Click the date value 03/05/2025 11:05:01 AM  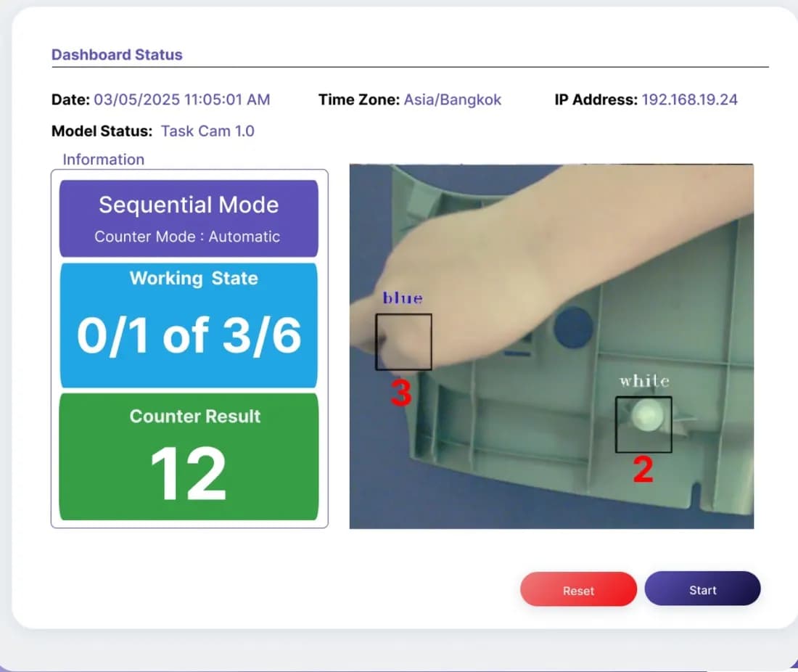pos(182,99)
